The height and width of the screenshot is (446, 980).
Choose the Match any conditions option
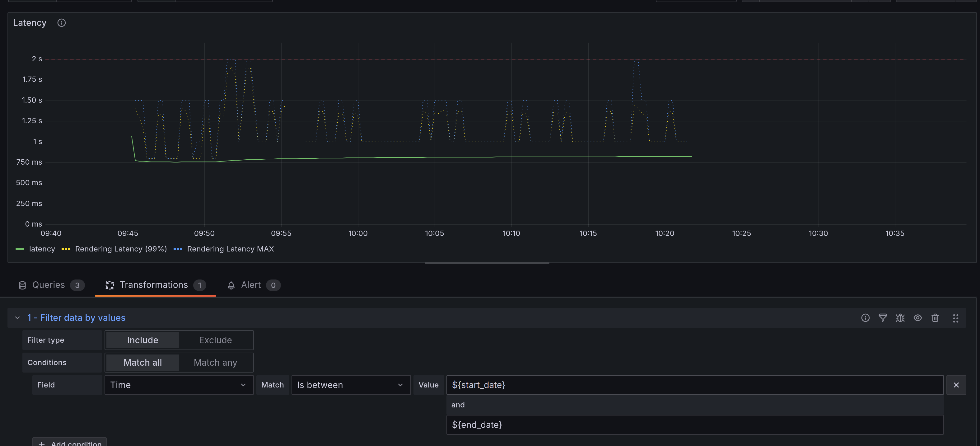pyautogui.click(x=215, y=362)
